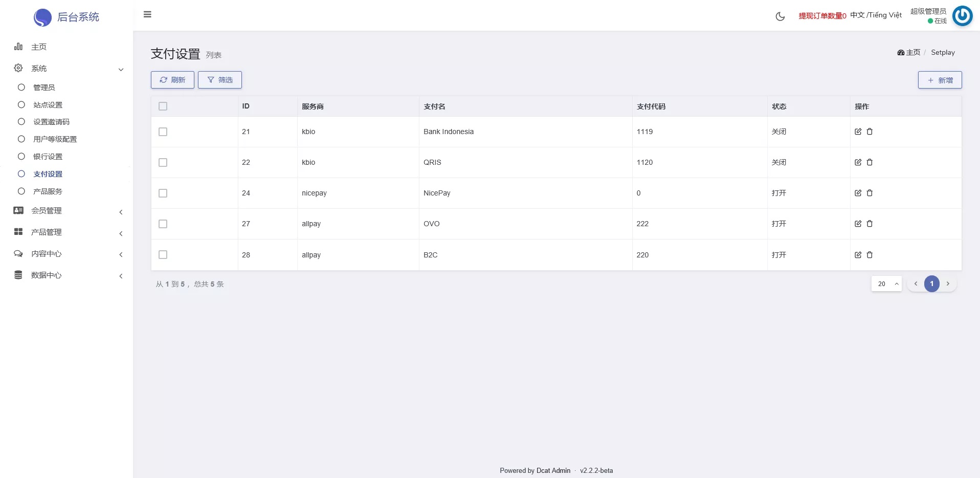Open the admin avatar power icon
Screen dimensions: 980x478
pyautogui.click(x=962, y=16)
